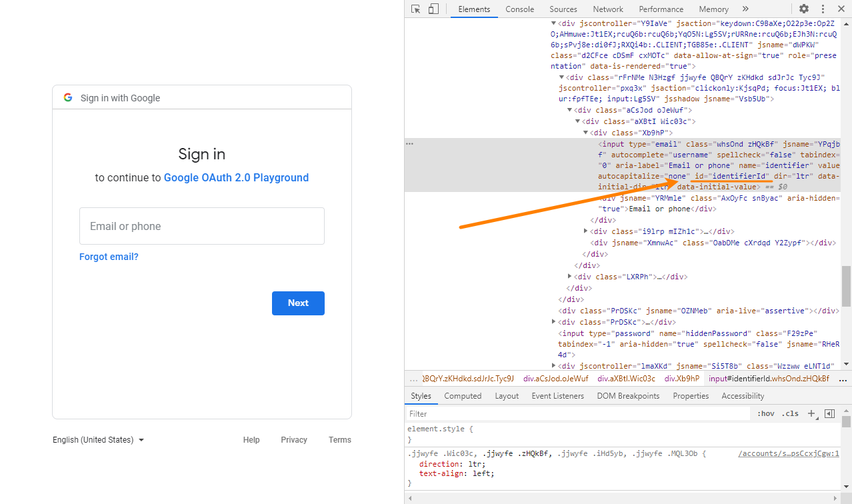The width and height of the screenshot is (852, 504).
Task: Click the more tabs chevron in DevTools toolbar
Action: [745, 9]
